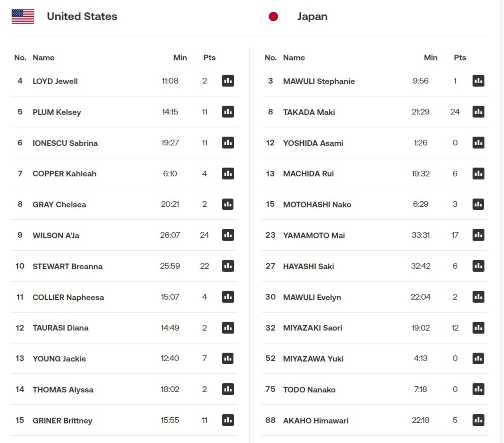504x443 pixels.
Task: Click the Japan flag
Action: (x=273, y=17)
